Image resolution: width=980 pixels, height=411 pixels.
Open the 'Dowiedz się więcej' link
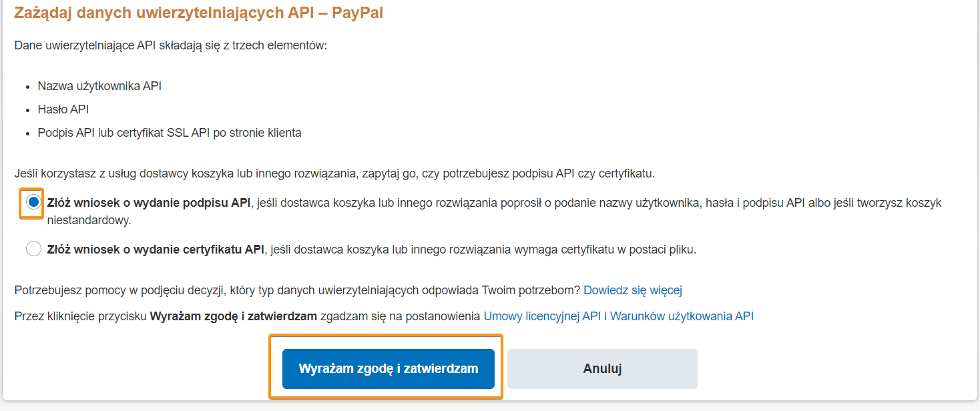(632, 290)
